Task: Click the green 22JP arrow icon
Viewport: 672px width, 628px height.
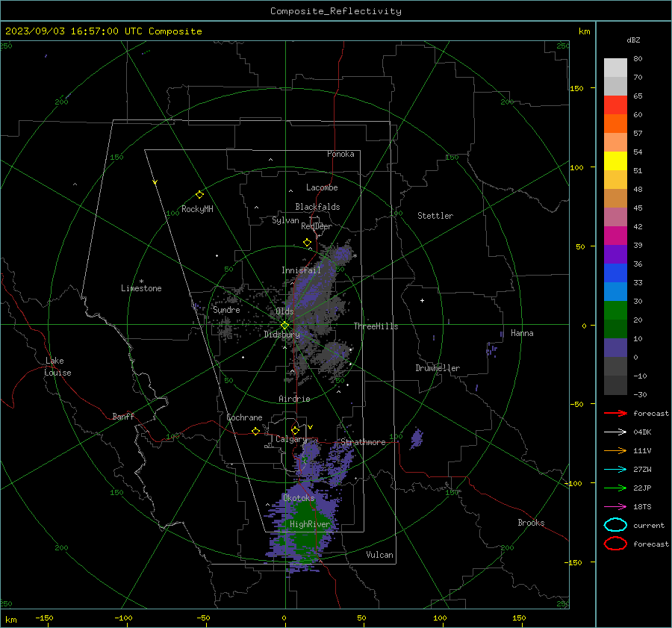Action: click(615, 488)
